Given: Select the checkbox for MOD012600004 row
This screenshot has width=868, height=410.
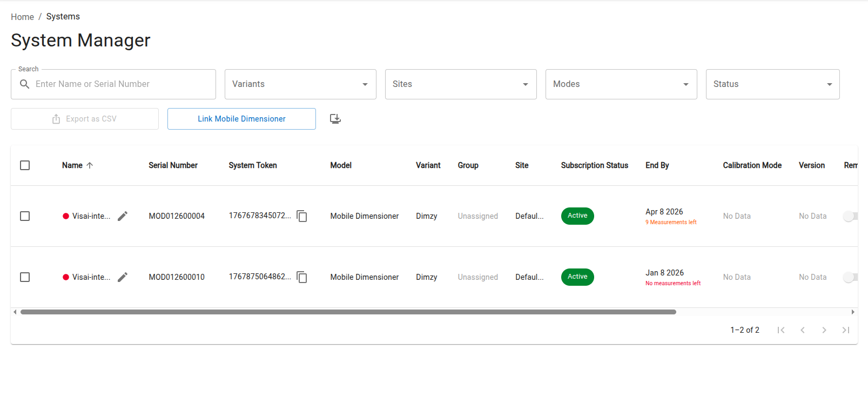Looking at the screenshot, I should click(25, 216).
